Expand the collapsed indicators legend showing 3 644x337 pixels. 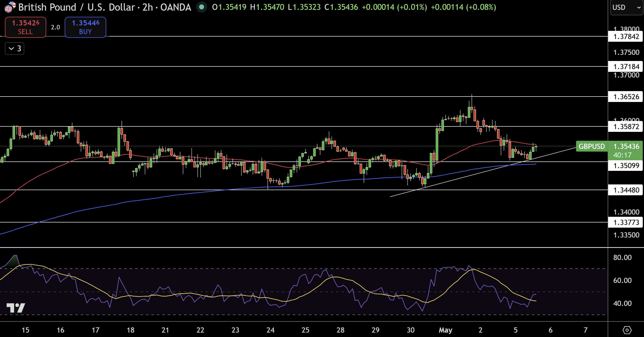[x=15, y=48]
